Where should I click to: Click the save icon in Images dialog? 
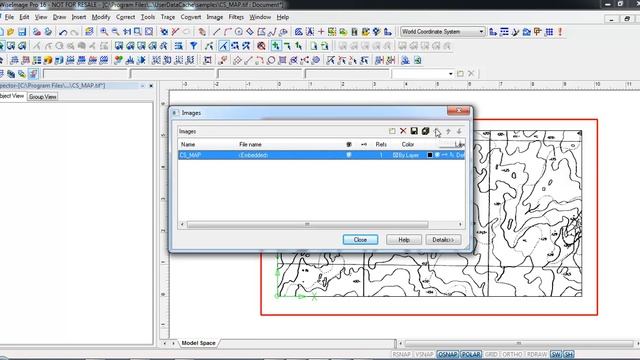(414, 131)
